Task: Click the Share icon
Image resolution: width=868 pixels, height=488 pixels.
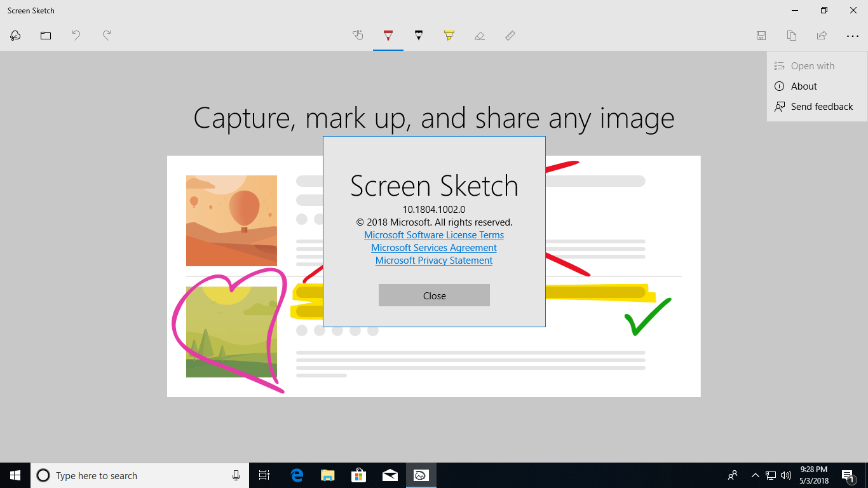Action: [822, 36]
